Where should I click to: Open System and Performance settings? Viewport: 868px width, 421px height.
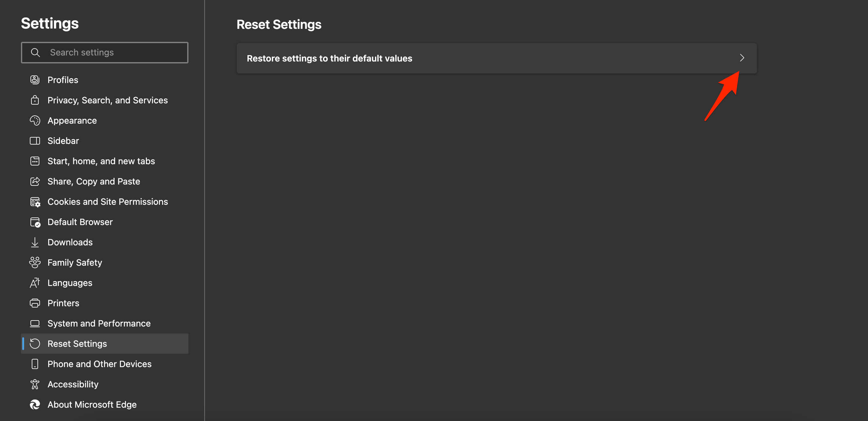pos(99,323)
